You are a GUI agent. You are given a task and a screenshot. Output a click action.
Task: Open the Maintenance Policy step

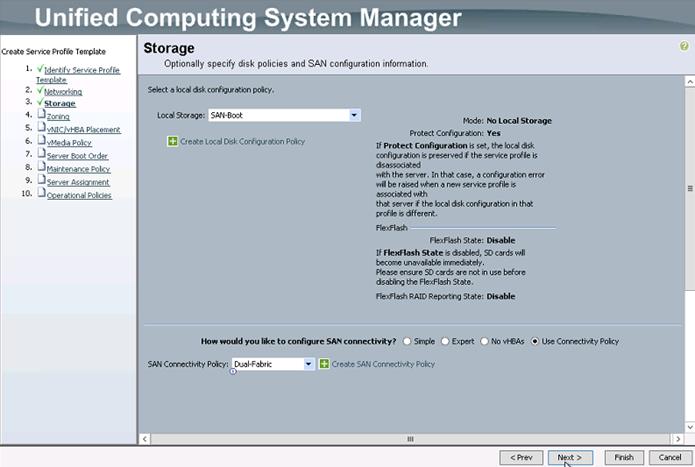(x=78, y=169)
